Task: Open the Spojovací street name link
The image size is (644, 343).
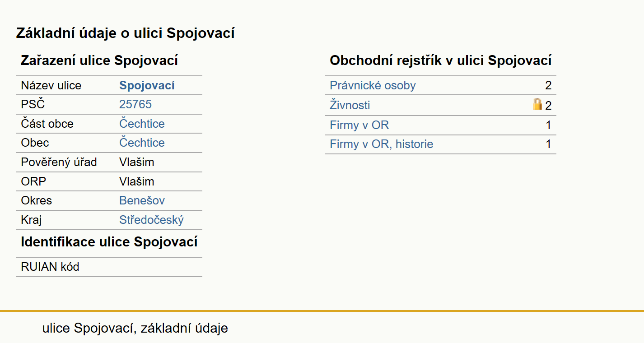Action: coord(147,86)
